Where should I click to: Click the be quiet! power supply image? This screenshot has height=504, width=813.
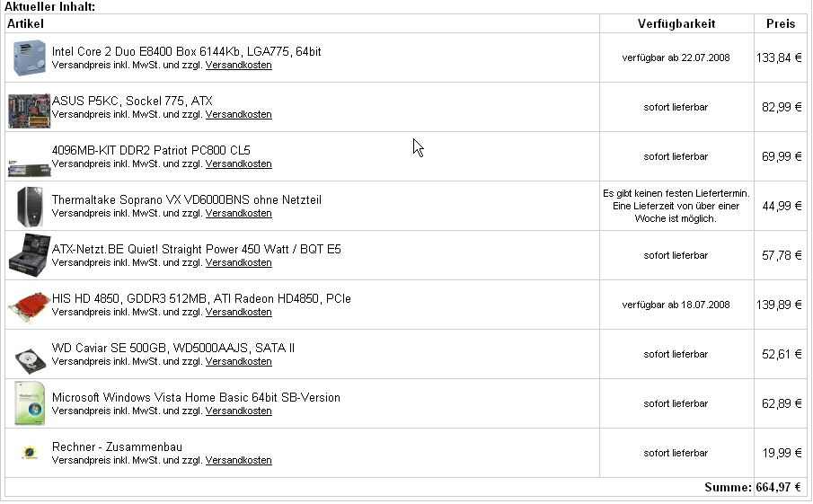(x=29, y=255)
